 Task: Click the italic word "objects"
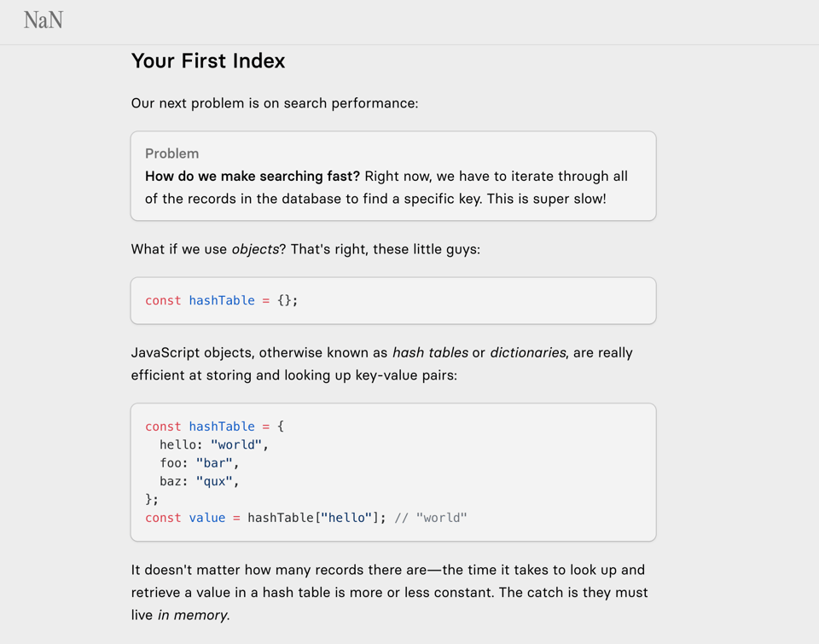(255, 249)
